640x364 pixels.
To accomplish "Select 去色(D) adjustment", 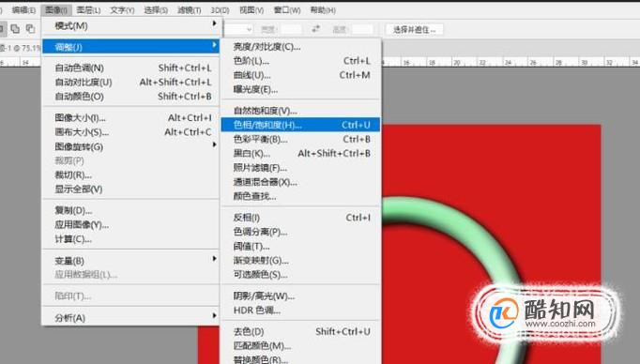I will (x=301, y=332).
